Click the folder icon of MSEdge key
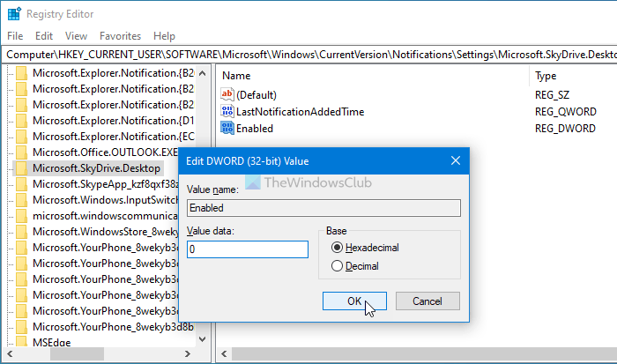 coord(22,342)
